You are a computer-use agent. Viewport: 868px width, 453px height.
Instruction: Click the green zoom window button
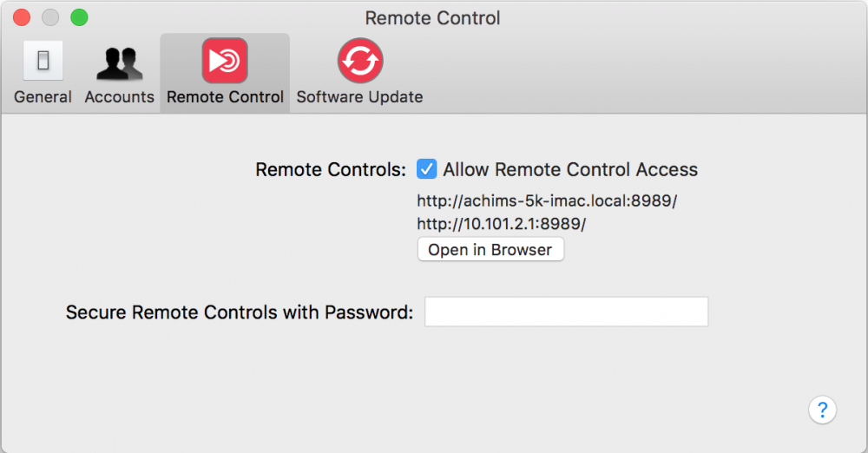tap(79, 17)
